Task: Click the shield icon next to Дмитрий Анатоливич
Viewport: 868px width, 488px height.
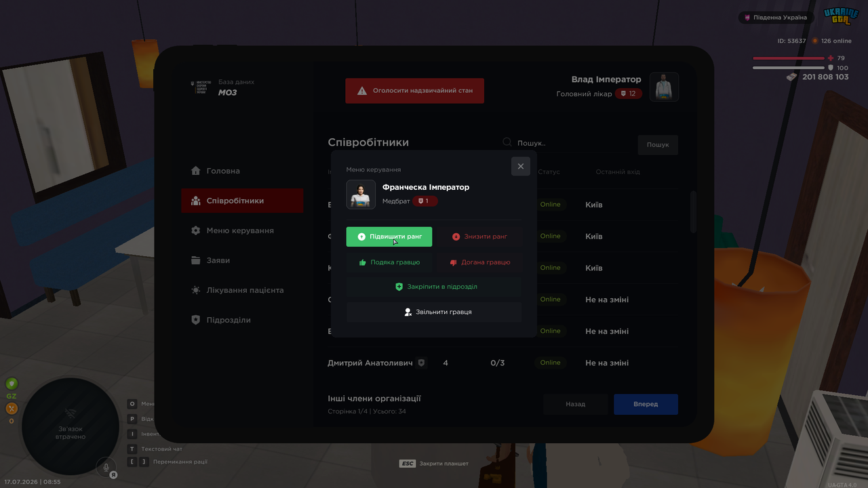Action: click(x=421, y=363)
